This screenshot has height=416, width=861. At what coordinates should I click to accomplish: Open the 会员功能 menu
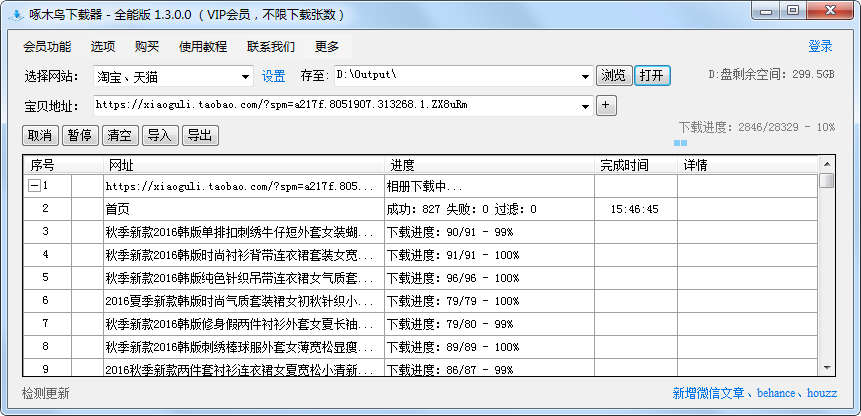[x=47, y=46]
